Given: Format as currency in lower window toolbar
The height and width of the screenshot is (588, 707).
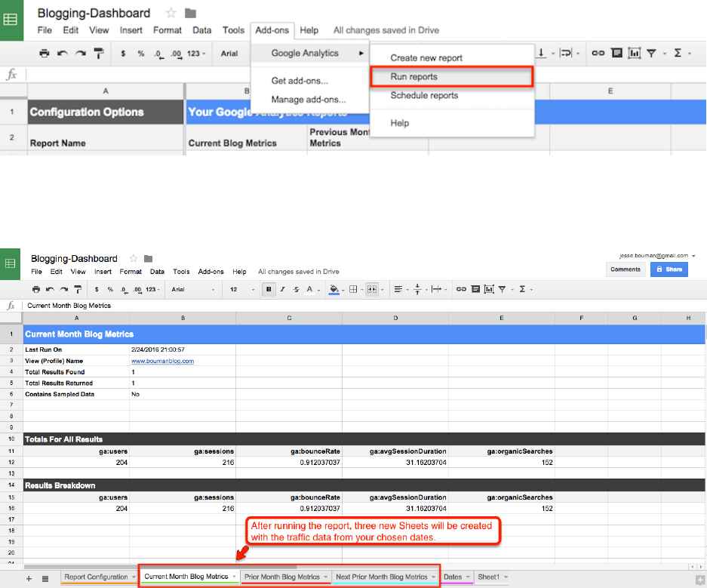Looking at the screenshot, I should click(97, 290).
